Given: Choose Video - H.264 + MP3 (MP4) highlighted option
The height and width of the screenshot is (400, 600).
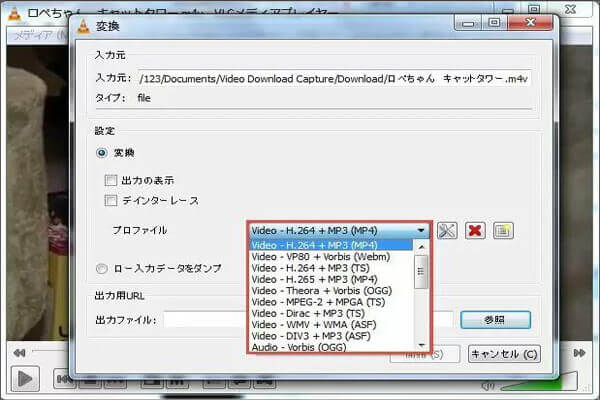Looking at the screenshot, I should point(331,245).
